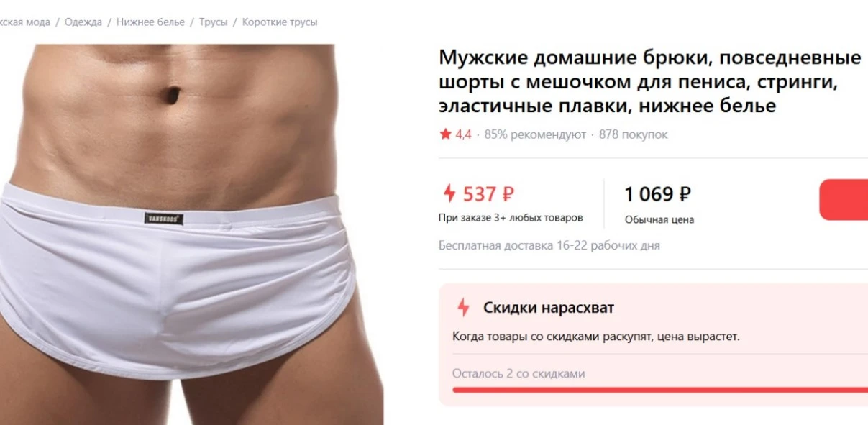The width and height of the screenshot is (868, 425).
Task: Click the main product photo
Action: tap(191, 234)
